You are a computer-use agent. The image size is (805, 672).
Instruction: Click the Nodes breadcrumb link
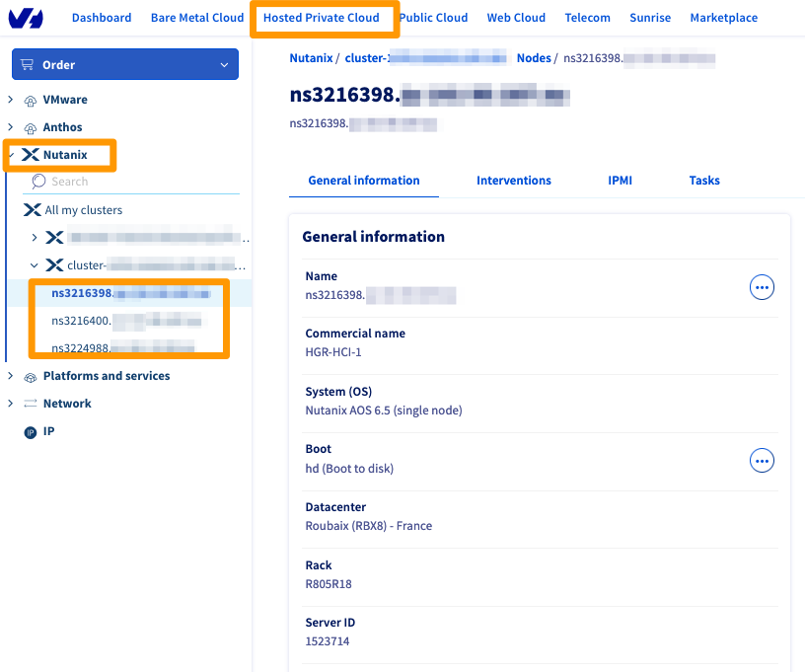pos(534,58)
